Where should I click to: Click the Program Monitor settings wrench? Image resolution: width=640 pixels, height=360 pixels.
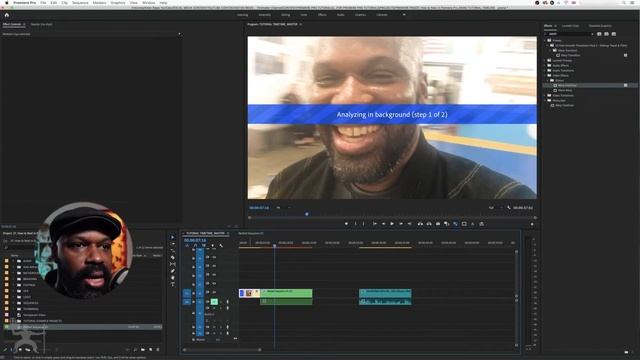point(509,208)
